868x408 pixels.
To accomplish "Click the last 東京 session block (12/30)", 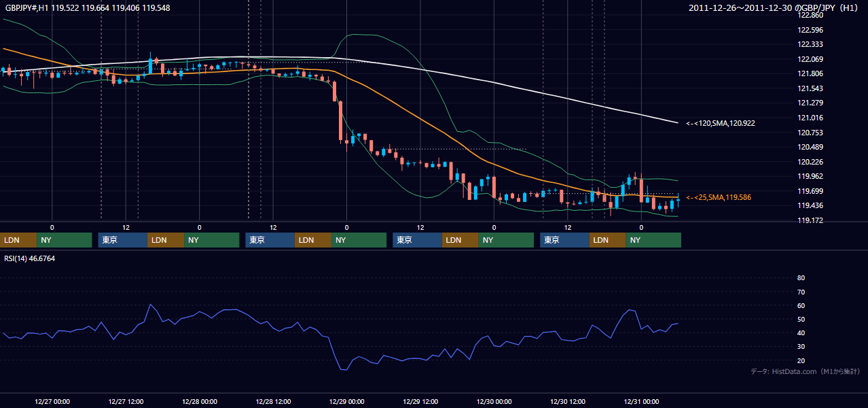I will [565, 240].
